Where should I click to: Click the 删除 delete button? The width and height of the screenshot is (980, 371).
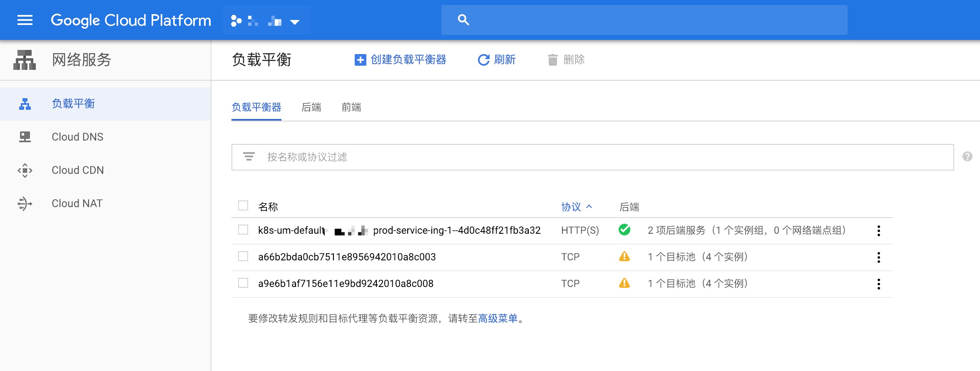[566, 60]
